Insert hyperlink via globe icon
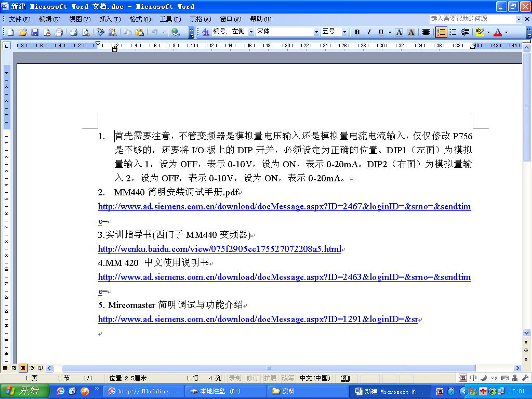 [176, 32]
